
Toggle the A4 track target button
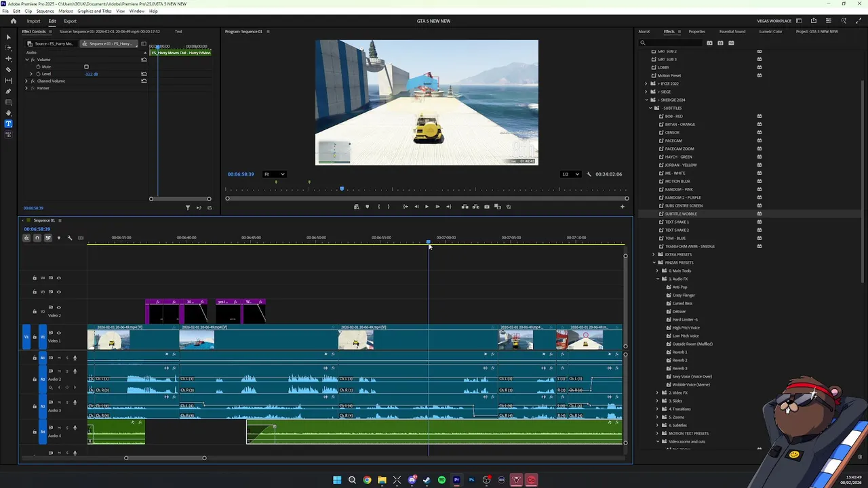click(42, 432)
